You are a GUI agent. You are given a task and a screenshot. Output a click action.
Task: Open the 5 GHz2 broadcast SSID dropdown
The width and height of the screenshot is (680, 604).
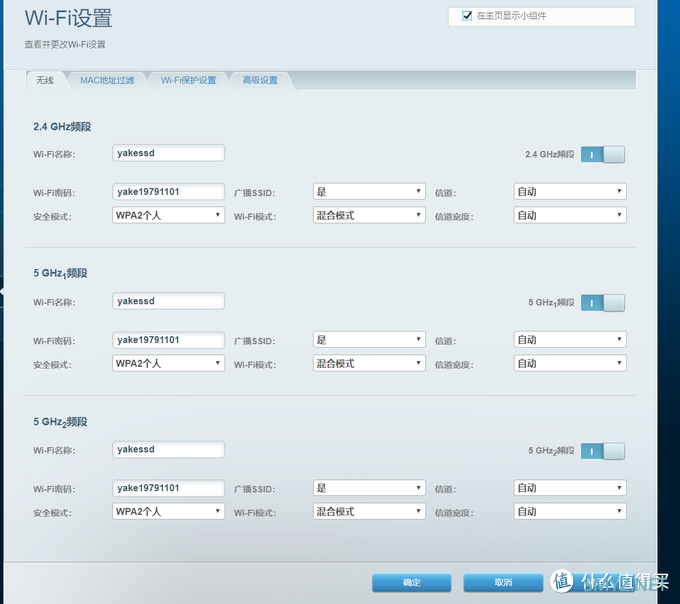coord(369,488)
